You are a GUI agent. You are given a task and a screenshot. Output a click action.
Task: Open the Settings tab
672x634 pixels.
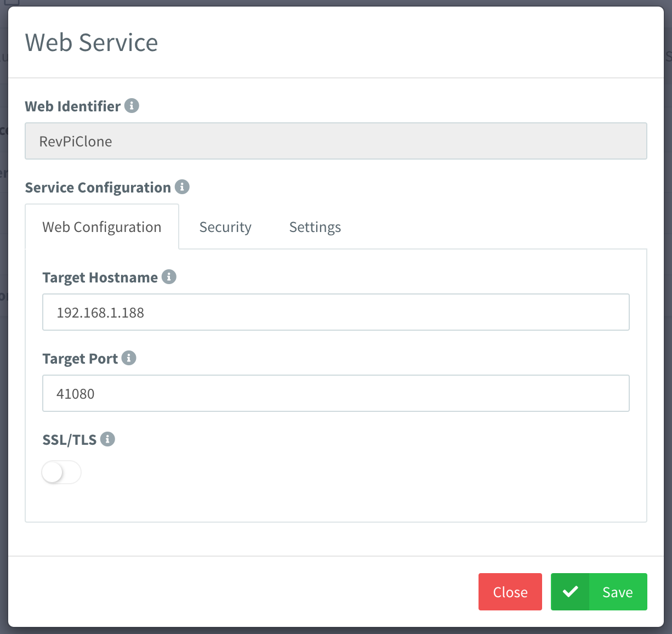pyautogui.click(x=315, y=227)
